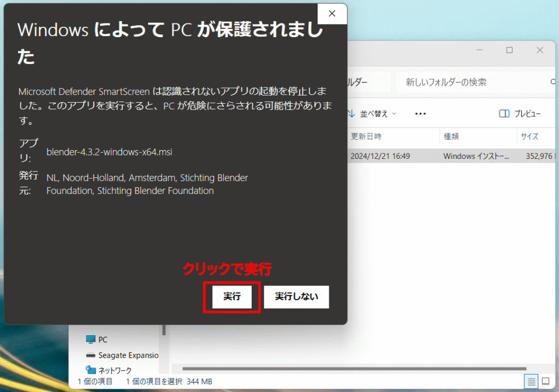Screen dimensions: 559x392
Task: Toggle the プレビュー preview pane button
Action: click(520, 114)
